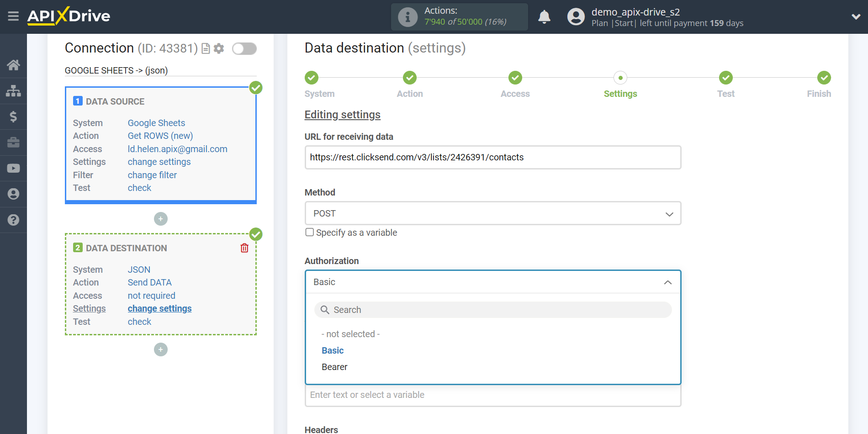Click the Editing settings heading
Viewport: 868px width, 434px height.
[x=343, y=115]
